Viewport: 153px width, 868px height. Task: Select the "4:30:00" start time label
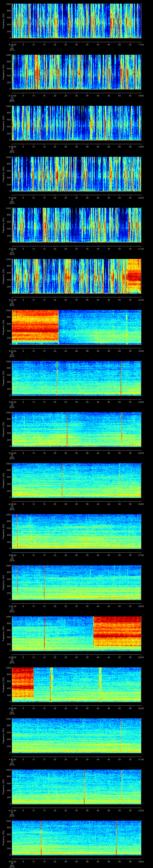(12, 759)
